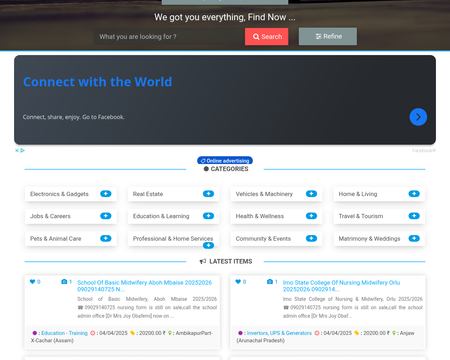Expand Education & Learning category

tap(208, 216)
